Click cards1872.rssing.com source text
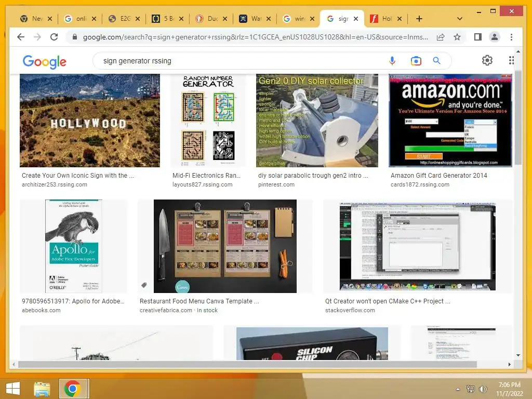Screen dimensions: 532x399 (x=420, y=184)
